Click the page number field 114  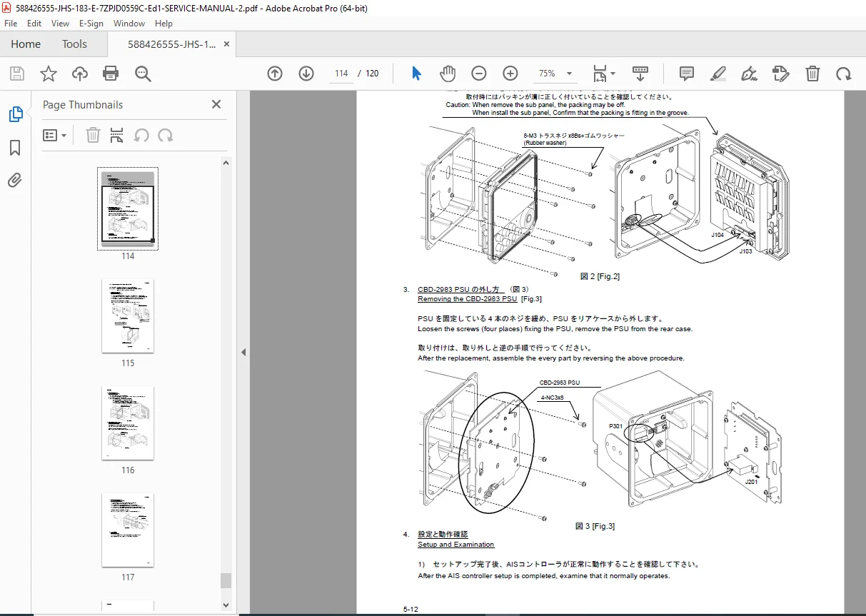(x=341, y=74)
